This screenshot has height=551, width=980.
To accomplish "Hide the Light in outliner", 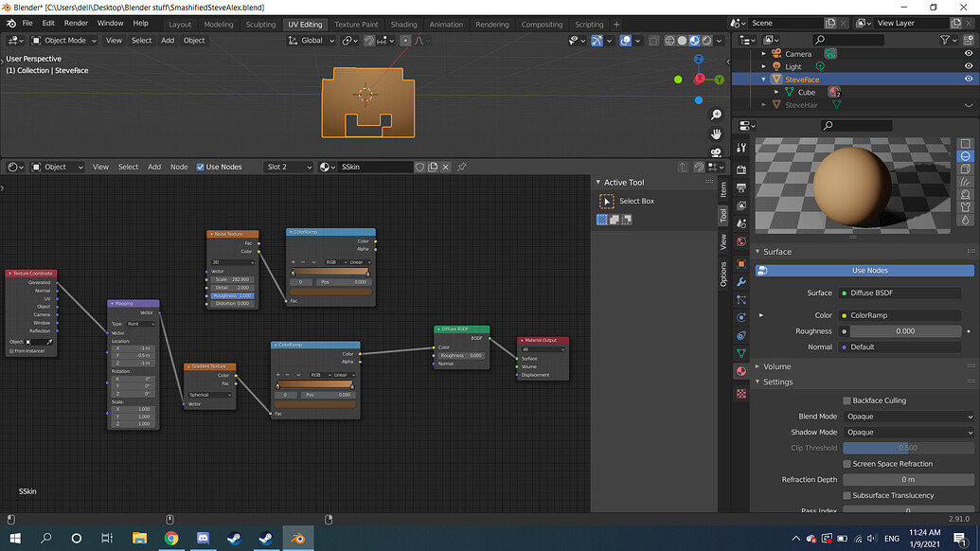I will click(x=968, y=66).
